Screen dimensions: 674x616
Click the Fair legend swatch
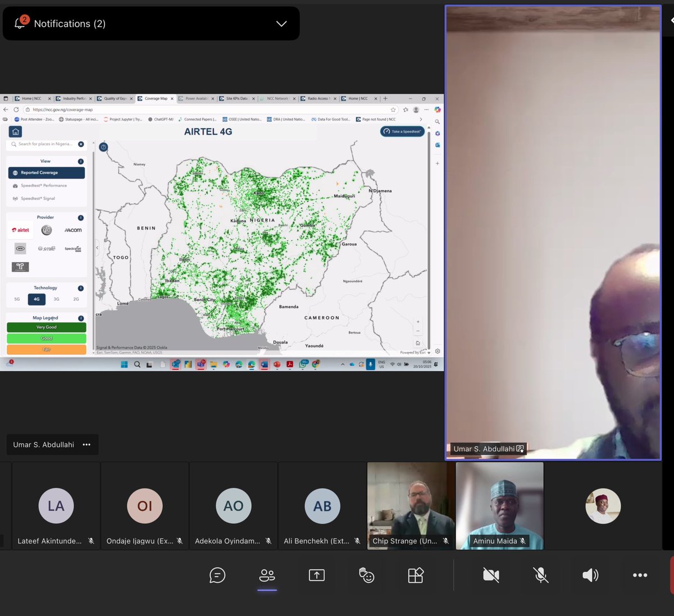[47, 349]
